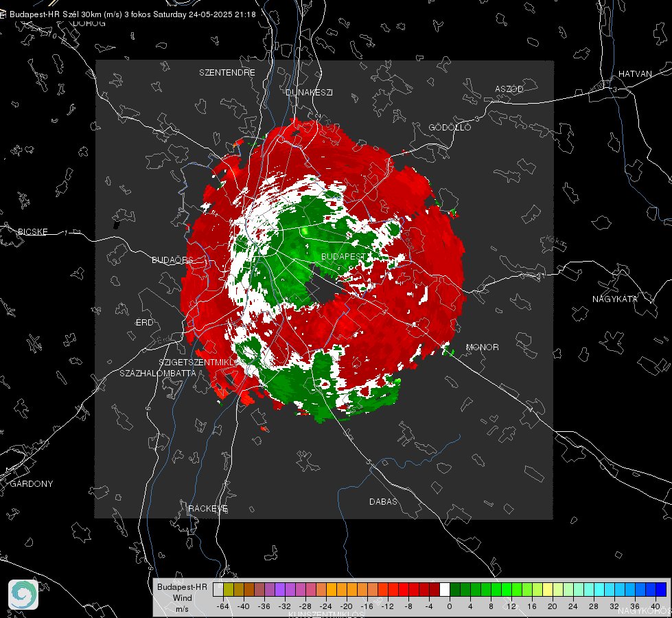This screenshot has height=618, width=672.
Task: Click the BUDAÖRS city label
Action: 172,260
